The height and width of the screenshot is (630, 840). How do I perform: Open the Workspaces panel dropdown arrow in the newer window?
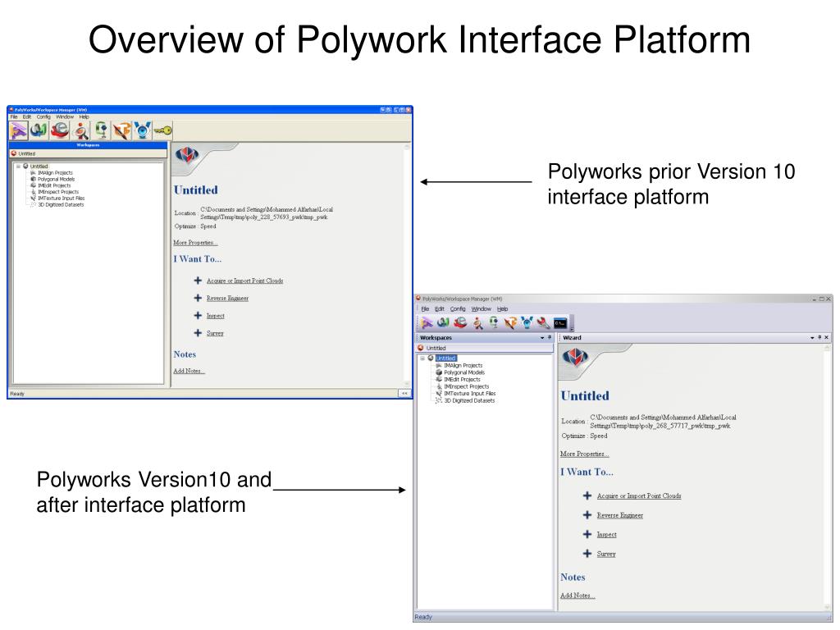(x=542, y=338)
